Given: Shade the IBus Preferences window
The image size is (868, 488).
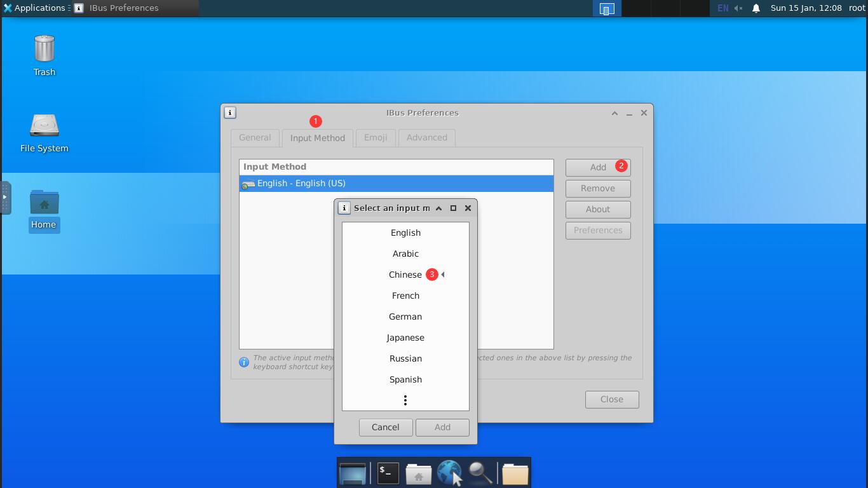Looking at the screenshot, I should click(614, 113).
